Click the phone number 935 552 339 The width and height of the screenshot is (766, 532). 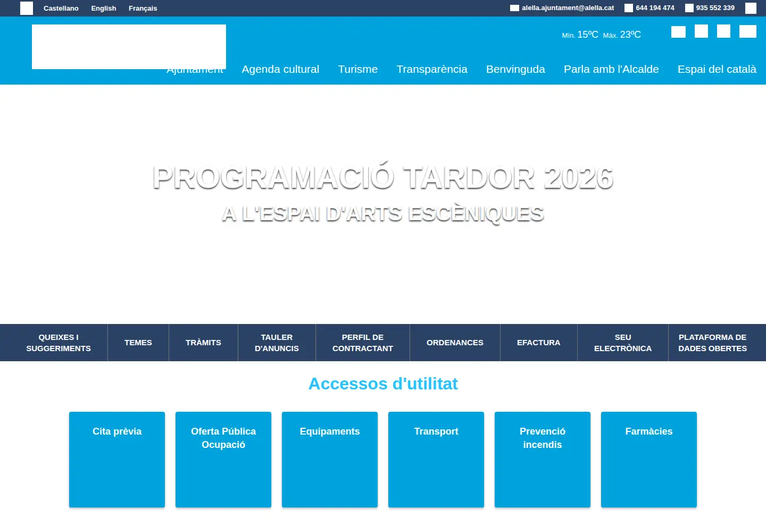click(715, 8)
